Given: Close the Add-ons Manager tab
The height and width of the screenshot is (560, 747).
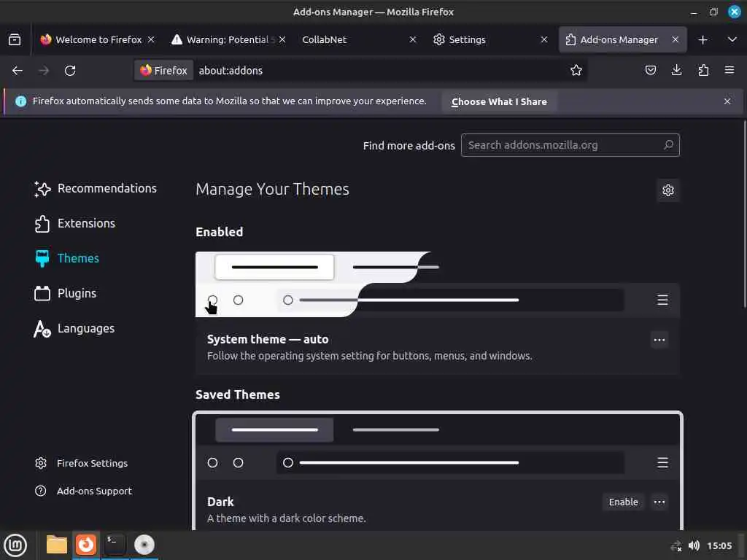Looking at the screenshot, I should tap(675, 39).
